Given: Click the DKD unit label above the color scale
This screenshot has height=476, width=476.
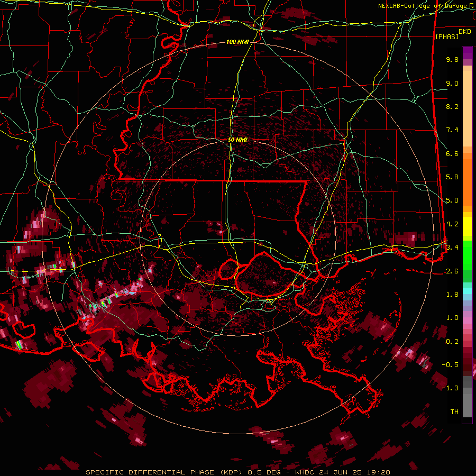Looking at the screenshot, I should [x=464, y=32].
